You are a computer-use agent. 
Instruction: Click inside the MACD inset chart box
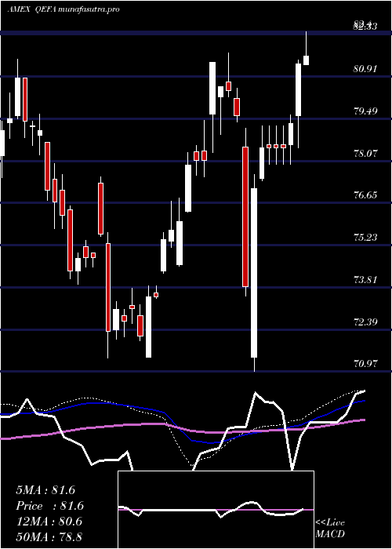pyautogui.click(x=216, y=510)
